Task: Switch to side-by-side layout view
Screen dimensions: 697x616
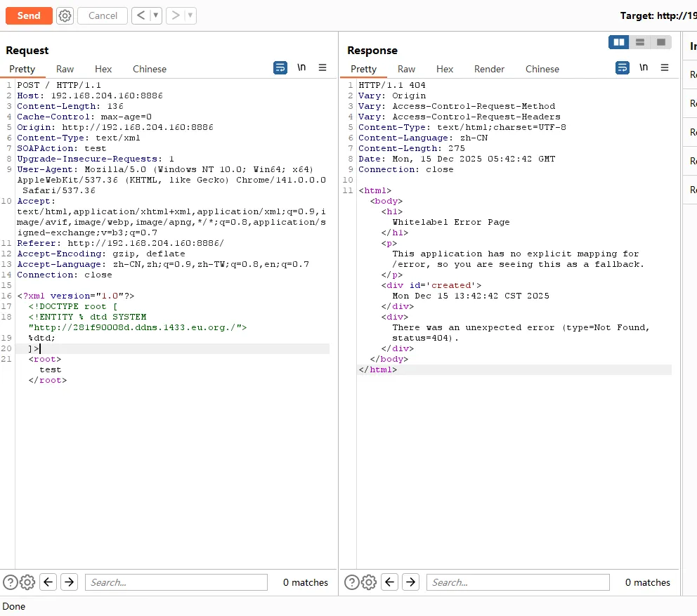Action: 619,42
